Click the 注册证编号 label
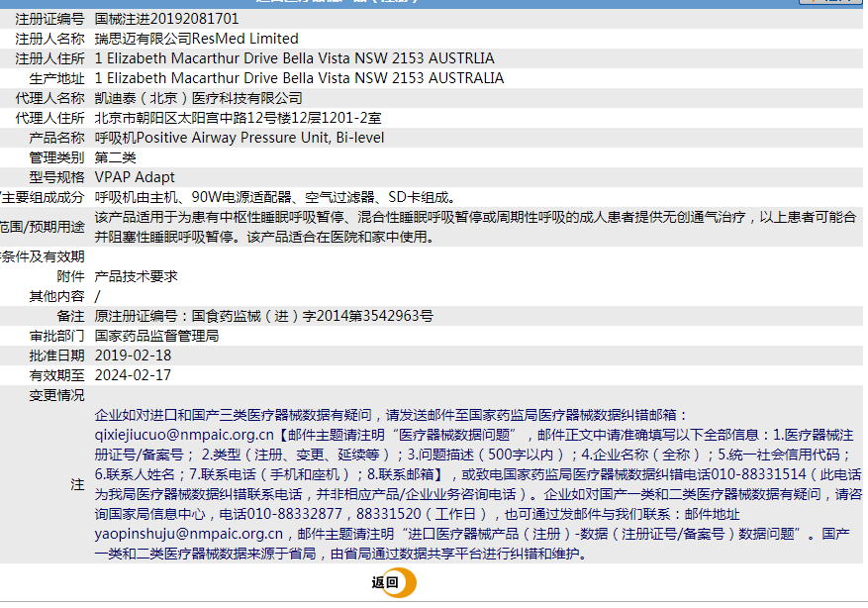The height and width of the screenshot is (608, 868). coord(49,19)
